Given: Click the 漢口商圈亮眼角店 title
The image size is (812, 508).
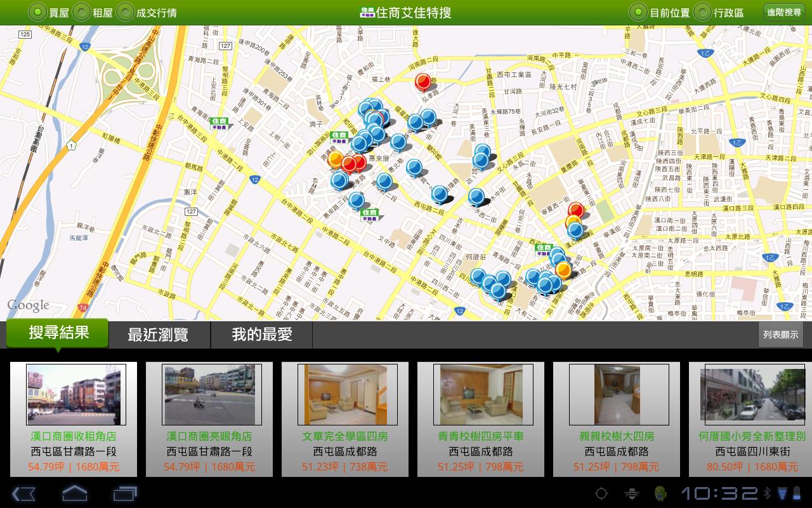Looking at the screenshot, I should tap(209, 436).
